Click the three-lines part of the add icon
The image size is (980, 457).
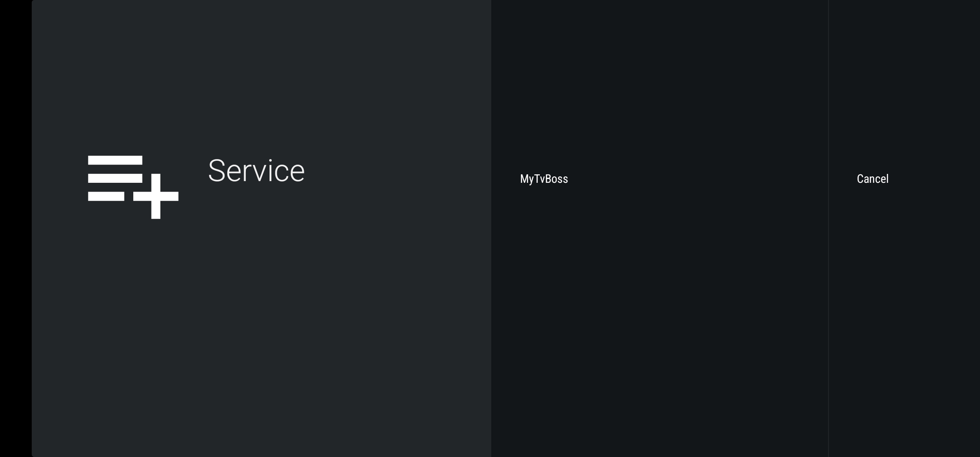(115, 178)
